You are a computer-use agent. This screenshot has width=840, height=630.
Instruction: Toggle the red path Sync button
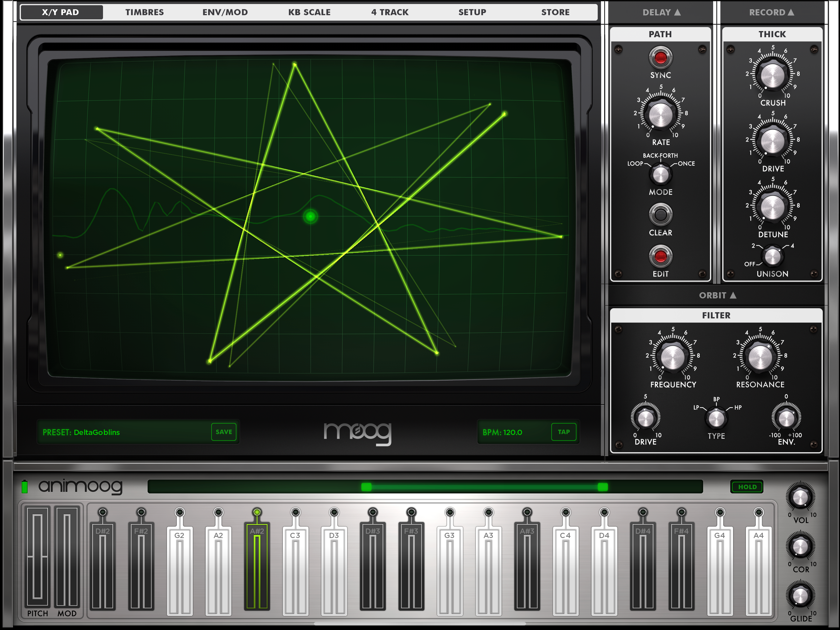(x=660, y=58)
